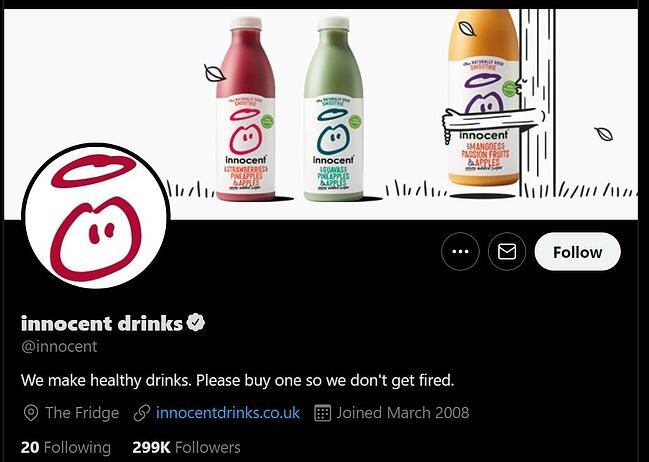Click the location pin icon by The Fridge

[x=31, y=413]
